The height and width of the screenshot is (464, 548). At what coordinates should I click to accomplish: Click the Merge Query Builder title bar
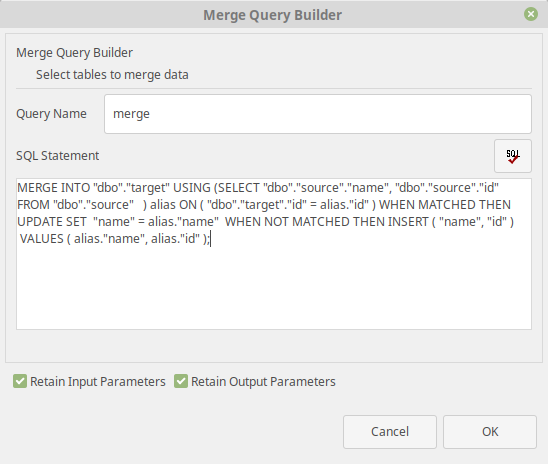pos(273,15)
